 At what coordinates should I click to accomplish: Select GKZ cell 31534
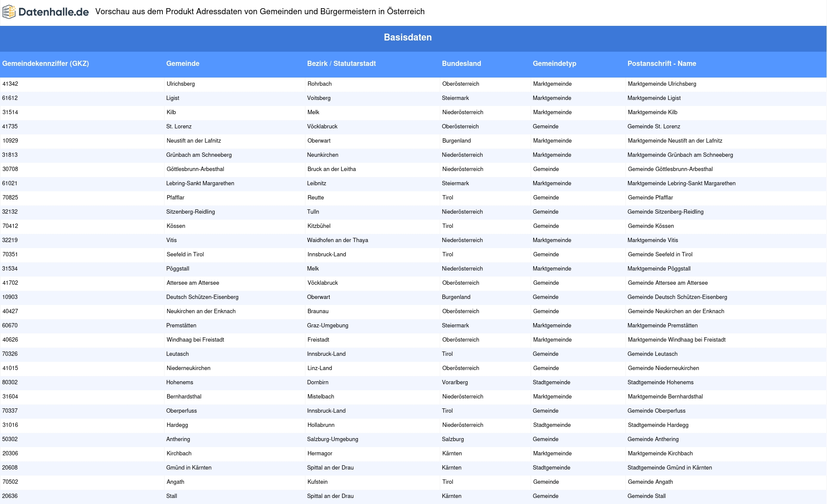click(82, 269)
